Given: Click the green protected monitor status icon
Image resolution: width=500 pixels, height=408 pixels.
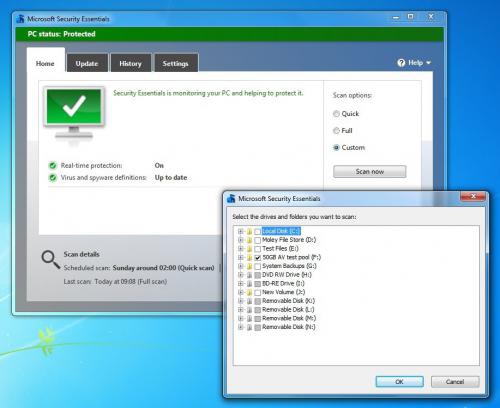Looking at the screenshot, I should 74,113.
